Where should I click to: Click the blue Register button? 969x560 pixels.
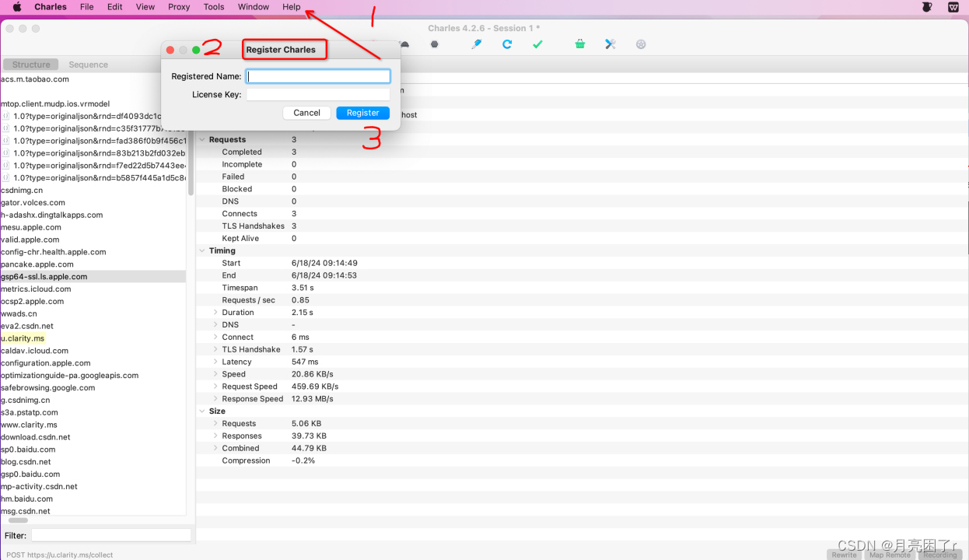coord(362,113)
